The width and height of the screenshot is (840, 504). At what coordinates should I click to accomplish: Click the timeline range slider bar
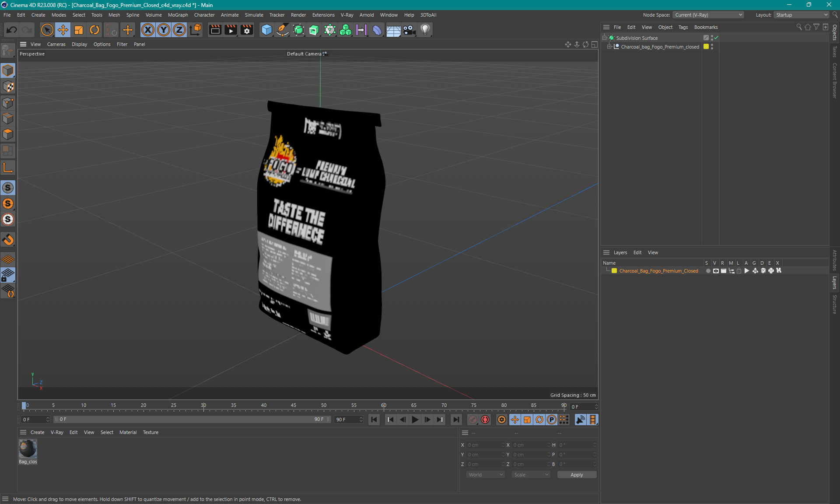tap(192, 420)
